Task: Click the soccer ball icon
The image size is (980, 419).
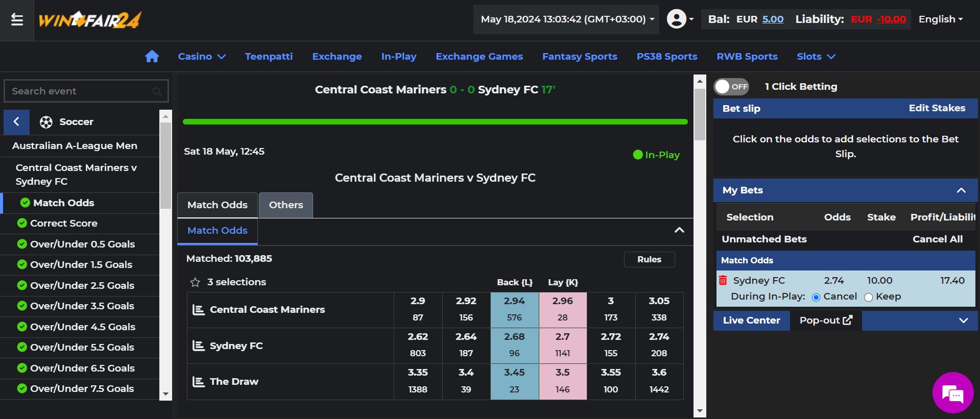Action: [46, 122]
